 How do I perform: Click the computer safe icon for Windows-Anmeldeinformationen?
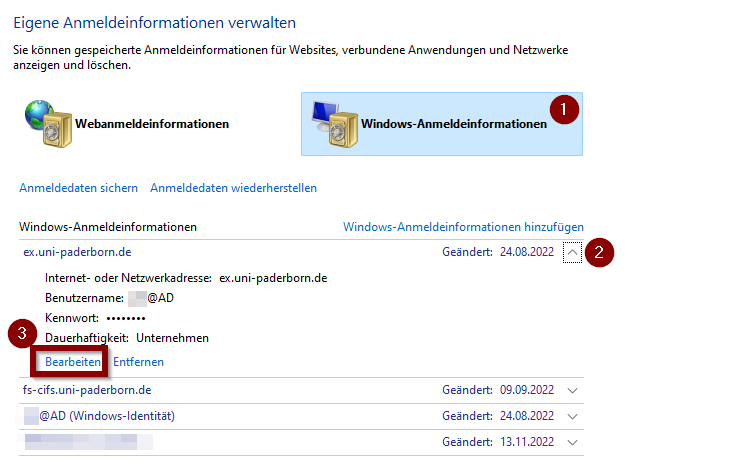pyautogui.click(x=331, y=124)
